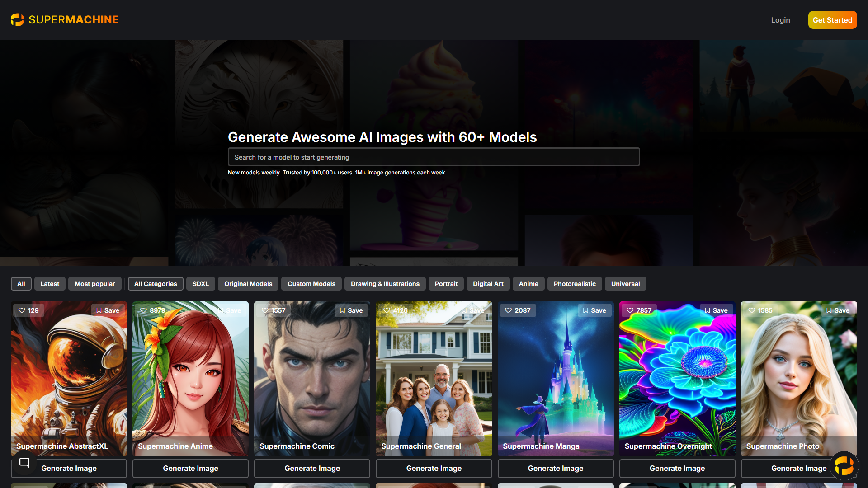Image resolution: width=868 pixels, height=488 pixels.
Task: Save the Supermachine Manga model
Action: (594, 310)
